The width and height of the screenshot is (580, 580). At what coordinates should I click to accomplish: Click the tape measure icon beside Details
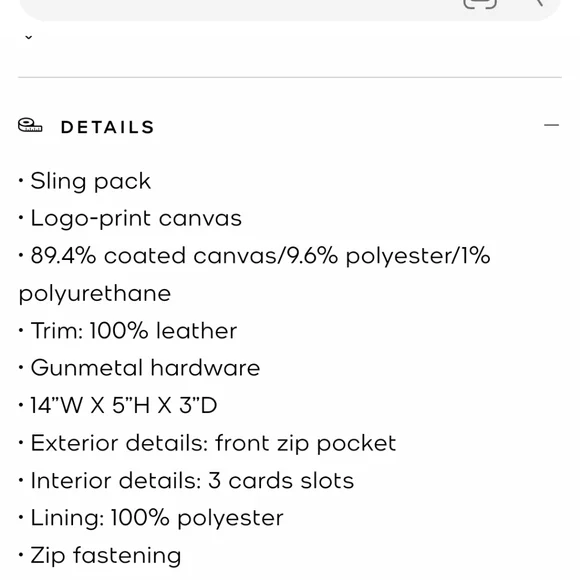[x=30, y=125]
